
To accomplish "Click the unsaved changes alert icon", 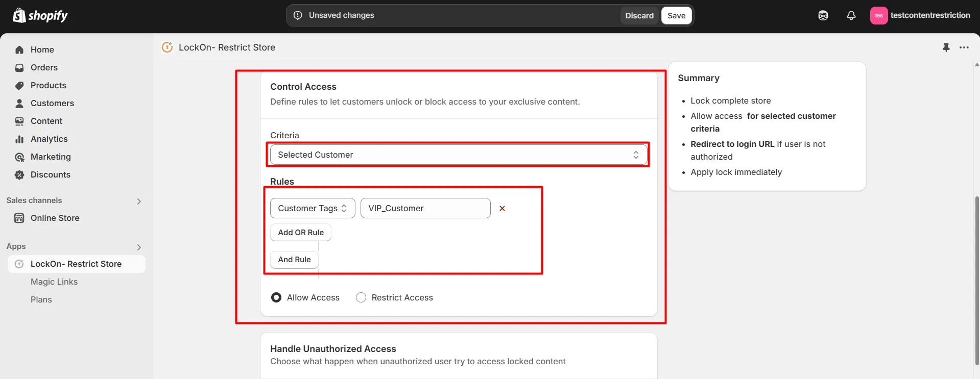I will 298,15.
